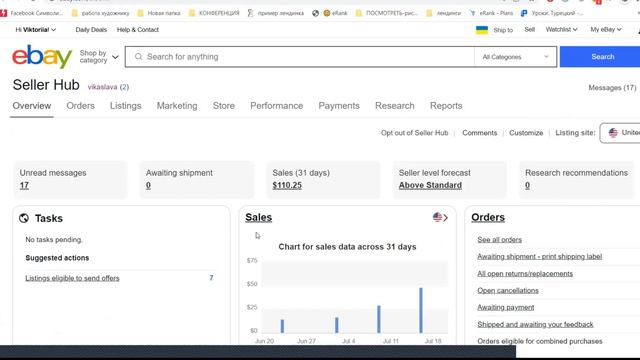Click the tallest sales chart bar
Image resolution: width=640 pixels, height=360 pixels.
(x=421, y=310)
